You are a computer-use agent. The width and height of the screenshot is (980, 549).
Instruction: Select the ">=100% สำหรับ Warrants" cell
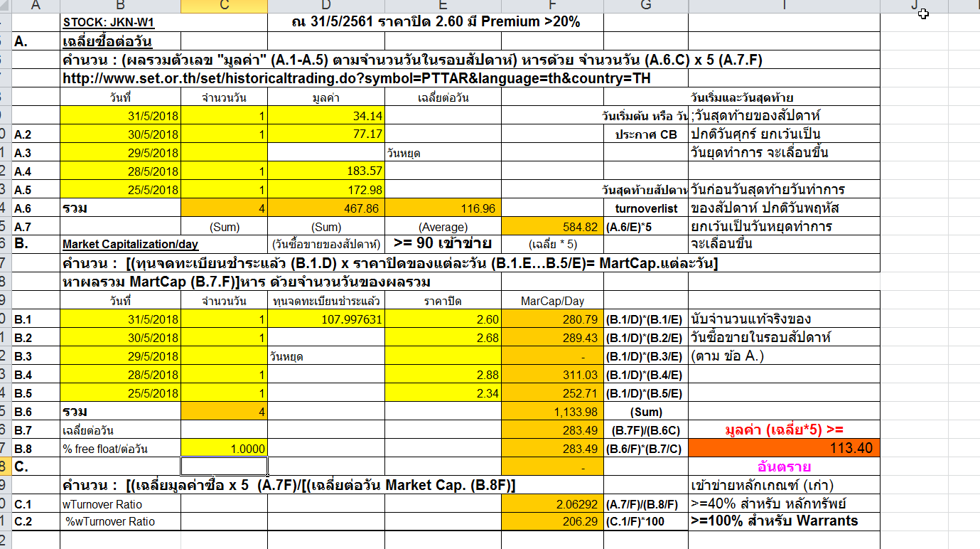coord(784,521)
